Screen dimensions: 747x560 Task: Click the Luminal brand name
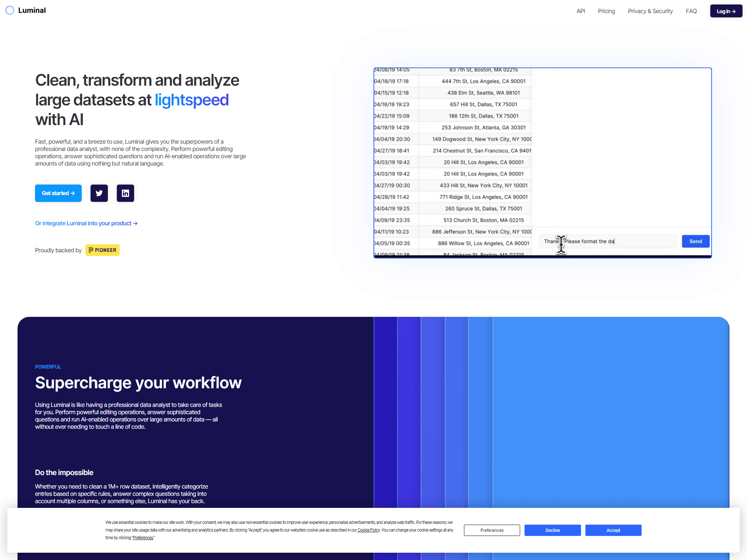tap(32, 10)
